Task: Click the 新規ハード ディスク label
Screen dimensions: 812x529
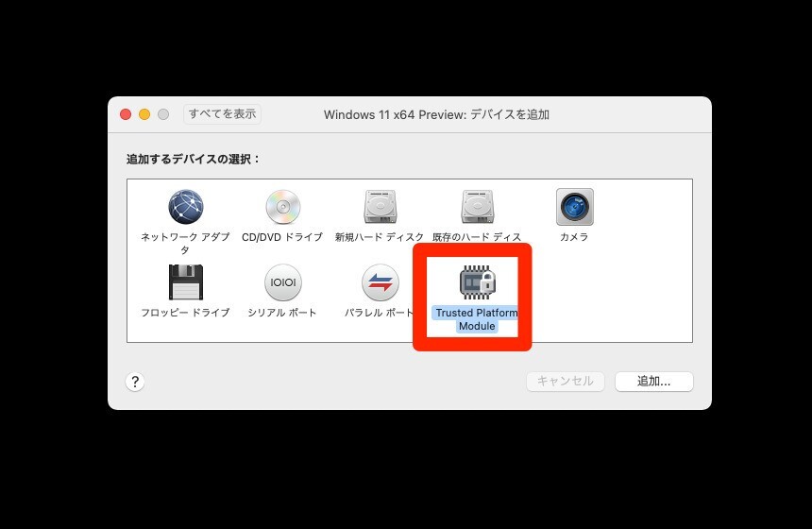Action: click(380, 237)
